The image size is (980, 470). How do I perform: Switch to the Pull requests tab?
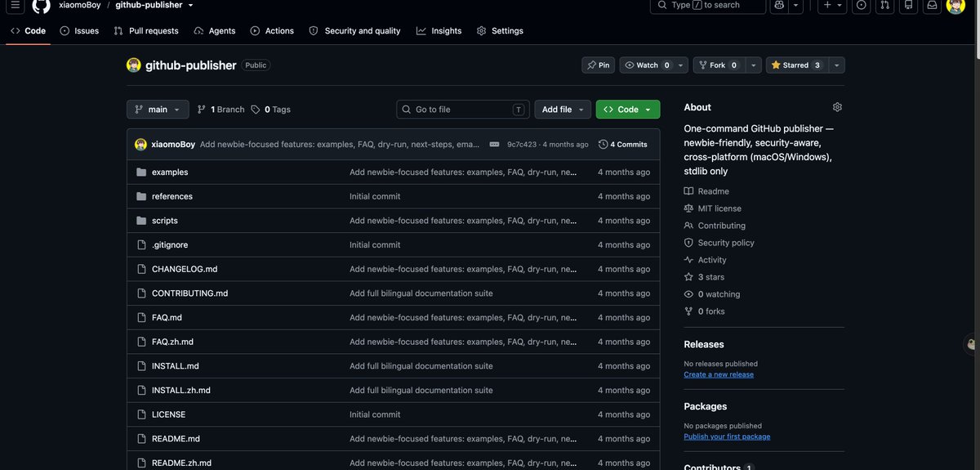pos(146,31)
